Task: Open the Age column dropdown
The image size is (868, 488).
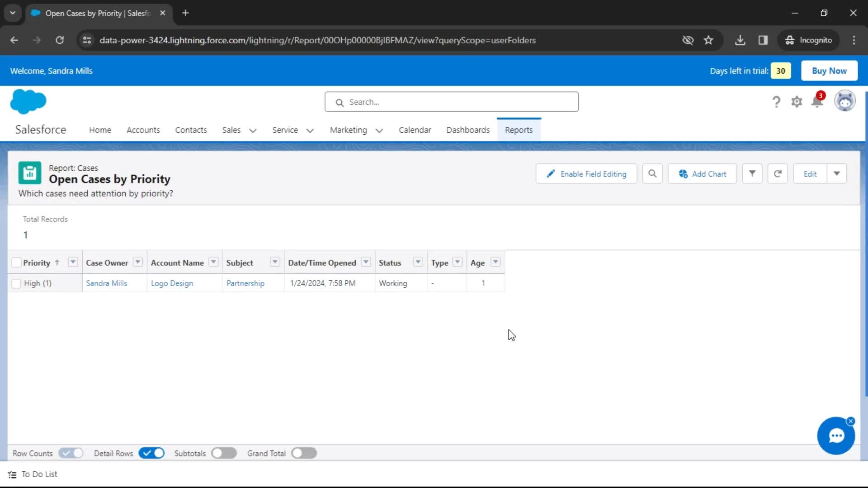Action: coord(495,262)
